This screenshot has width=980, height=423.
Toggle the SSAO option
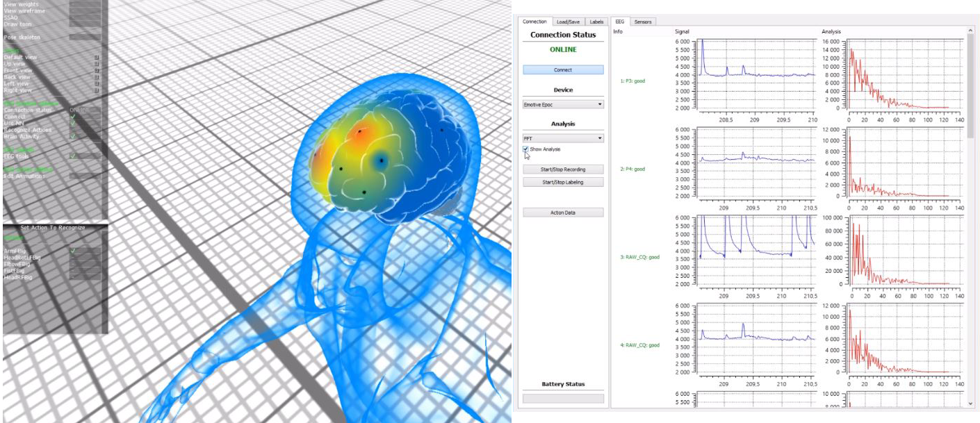coord(85,17)
